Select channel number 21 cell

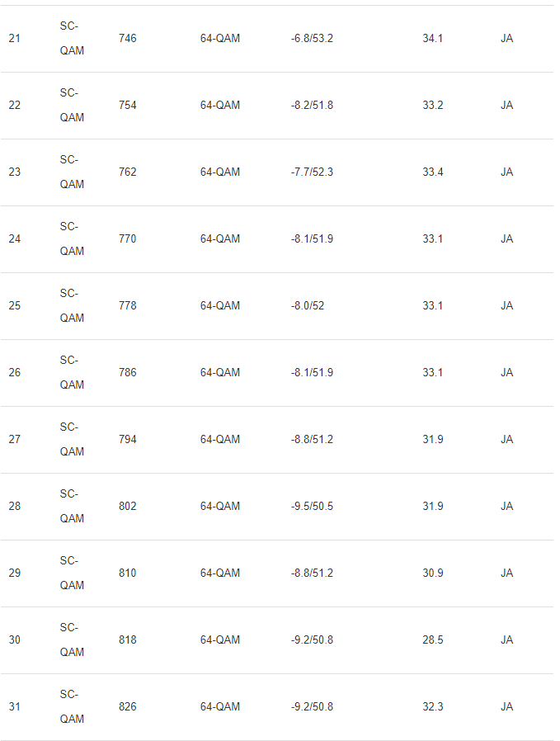[x=15, y=38]
